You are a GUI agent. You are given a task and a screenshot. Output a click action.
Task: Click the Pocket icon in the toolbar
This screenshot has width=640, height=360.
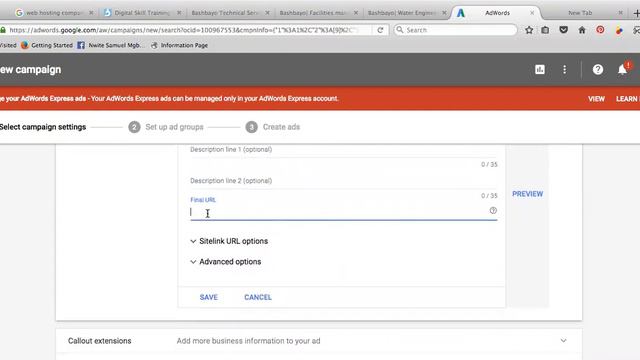[564, 30]
